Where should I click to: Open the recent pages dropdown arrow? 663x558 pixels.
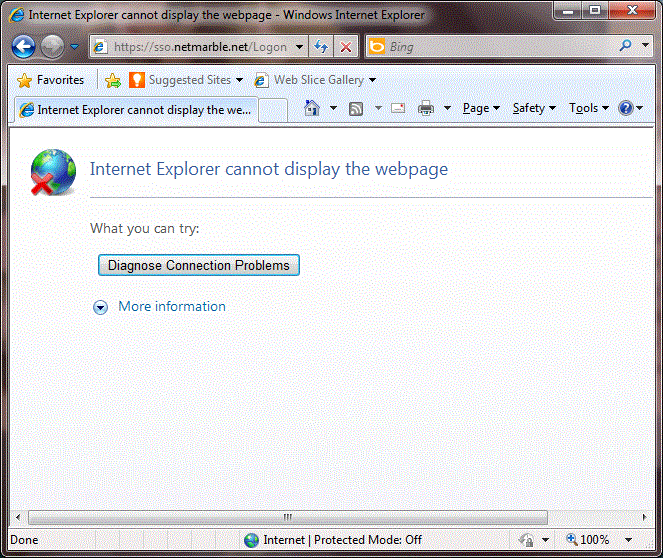coord(74,46)
